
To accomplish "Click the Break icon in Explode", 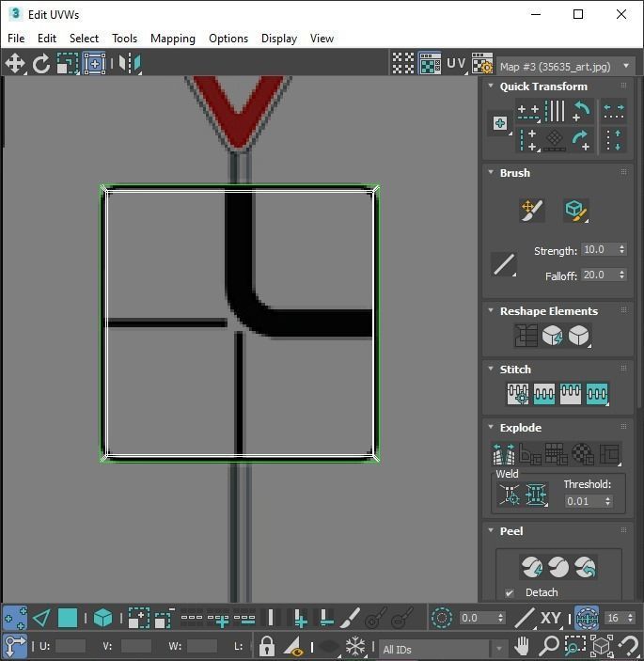I will 504,453.
